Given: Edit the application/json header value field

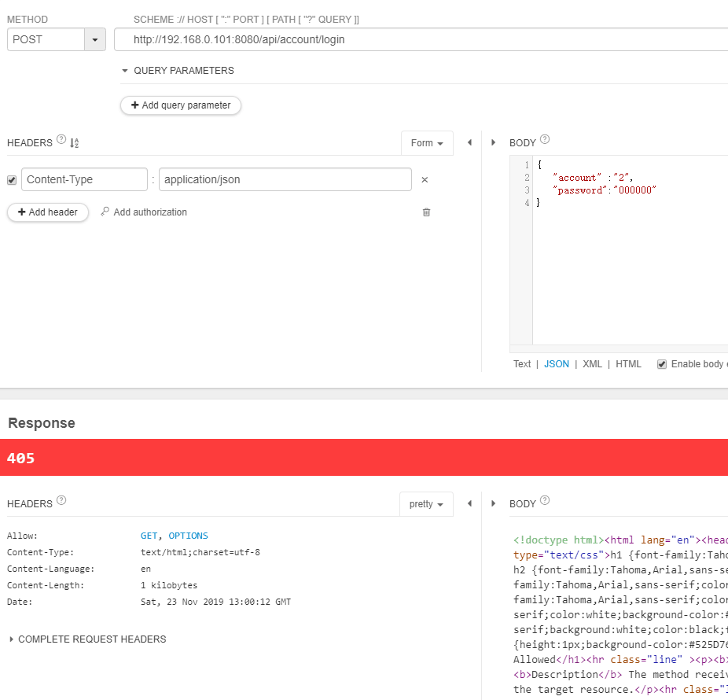Looking at the screenshot, I should 285,180.
